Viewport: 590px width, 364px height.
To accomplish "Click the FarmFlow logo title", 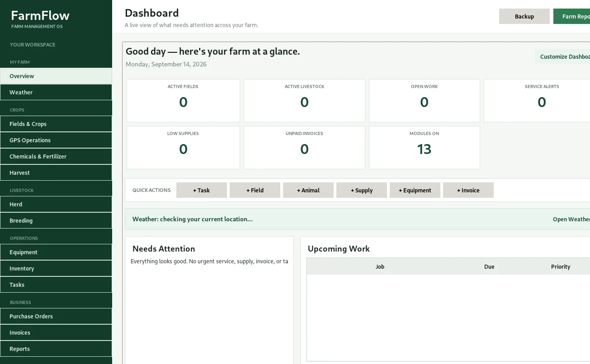I will pos(40,15).
